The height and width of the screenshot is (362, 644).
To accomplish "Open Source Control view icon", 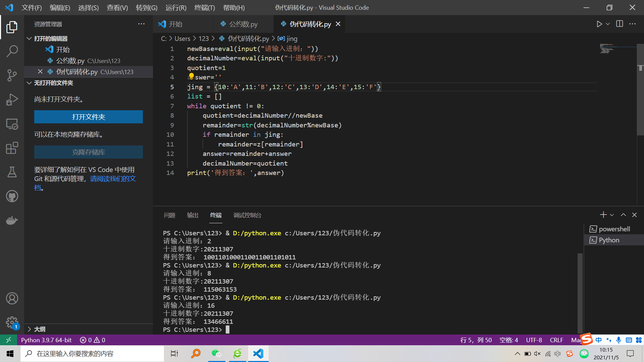I will coord(12,75).
